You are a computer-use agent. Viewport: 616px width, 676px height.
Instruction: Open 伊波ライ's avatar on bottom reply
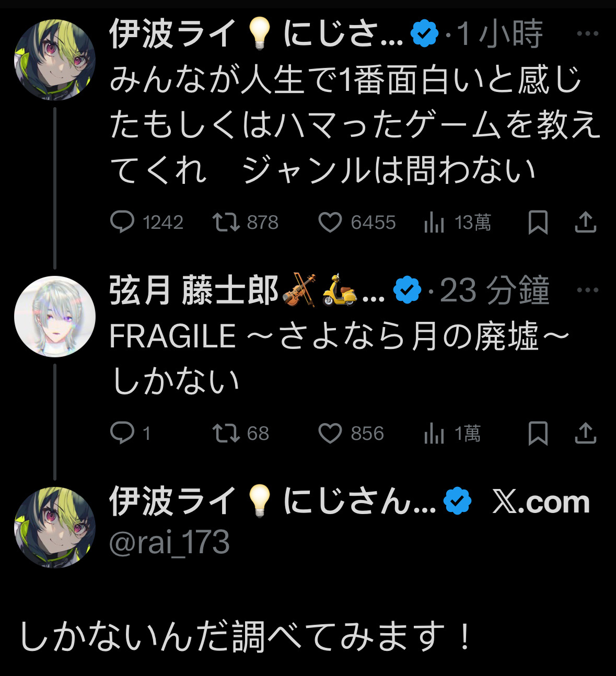pyautogui.click(x=55, y=527)
